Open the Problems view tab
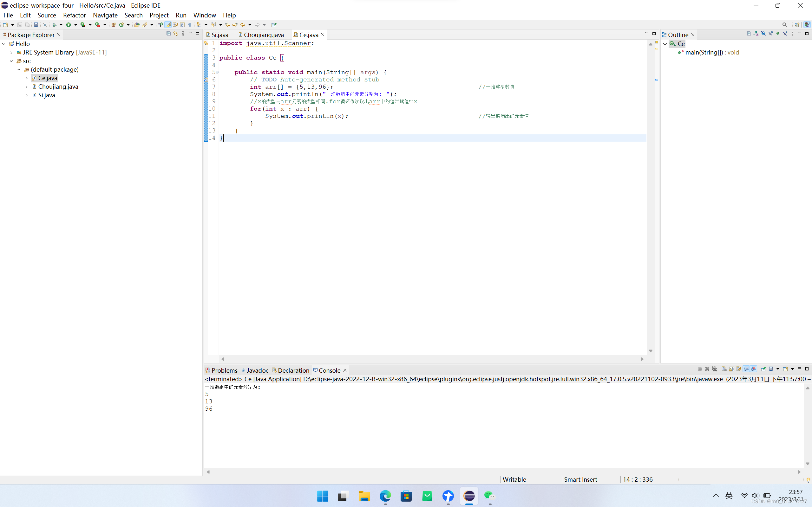Screen dimensions: 812x507 (224, 370)
